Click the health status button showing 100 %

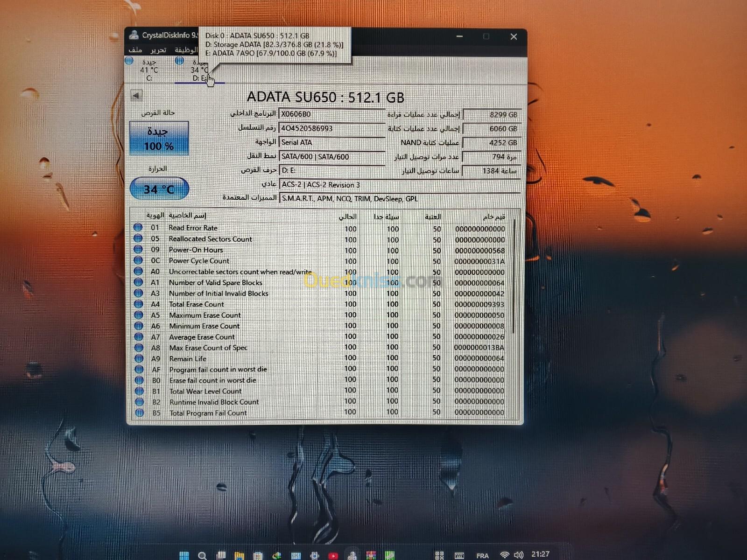[x=159, y=138]
